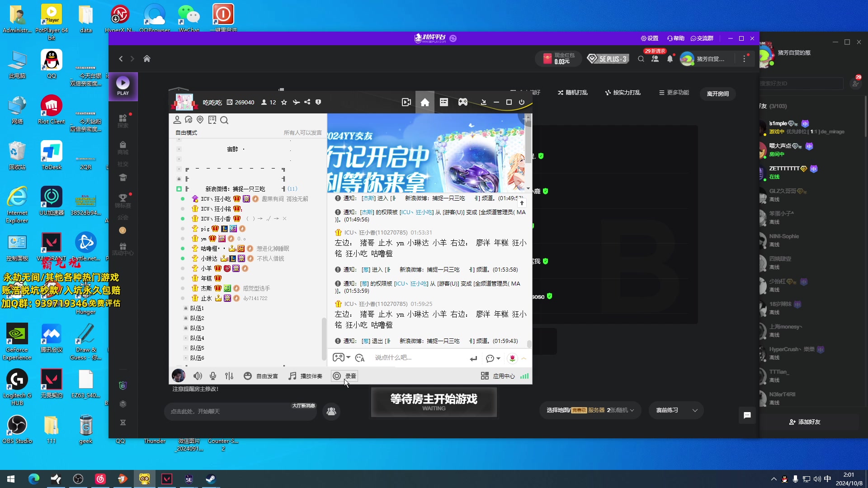Screen dimensions: 868x488
Task: Click the 2024YY交友 banner image
Action: 426,153
